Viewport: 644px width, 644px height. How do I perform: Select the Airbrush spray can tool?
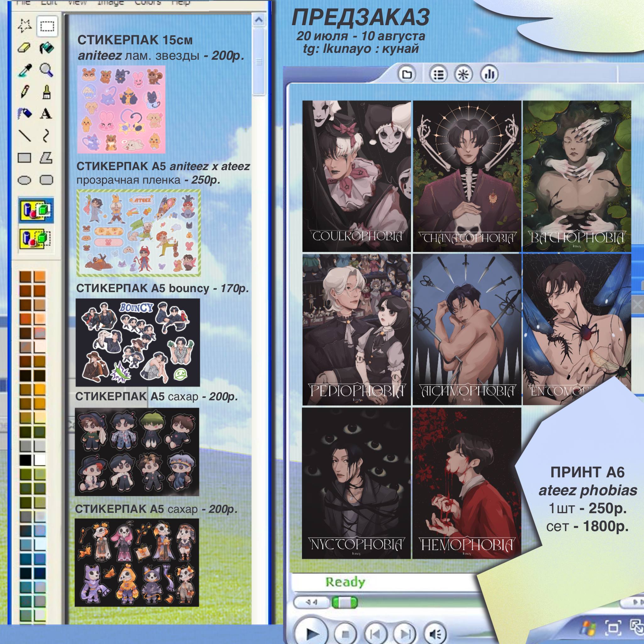(24, 114)
